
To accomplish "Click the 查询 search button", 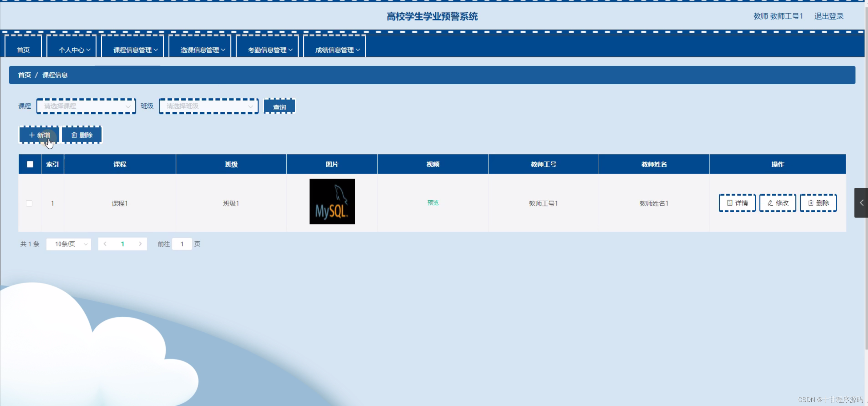I will coord(279,107).
